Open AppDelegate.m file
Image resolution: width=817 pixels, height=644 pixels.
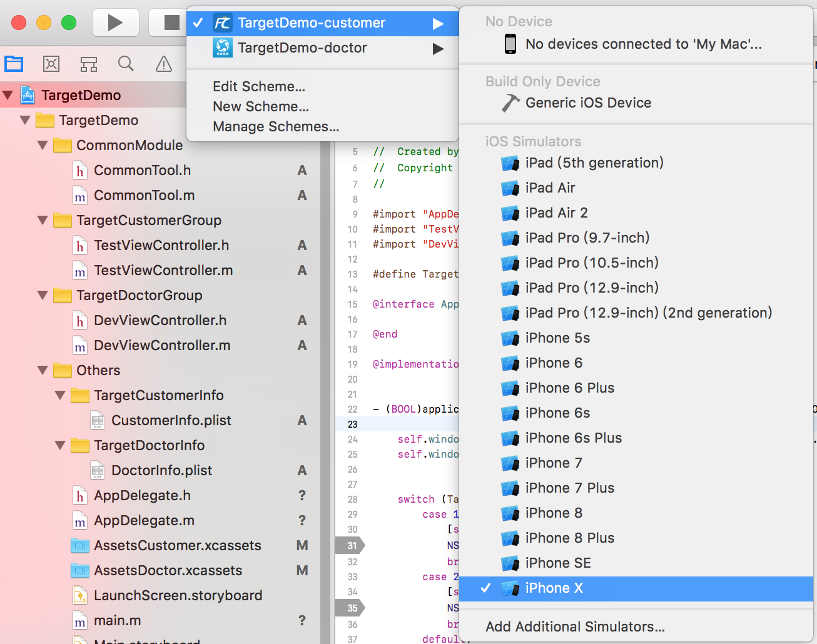click(x=145, y=520)
